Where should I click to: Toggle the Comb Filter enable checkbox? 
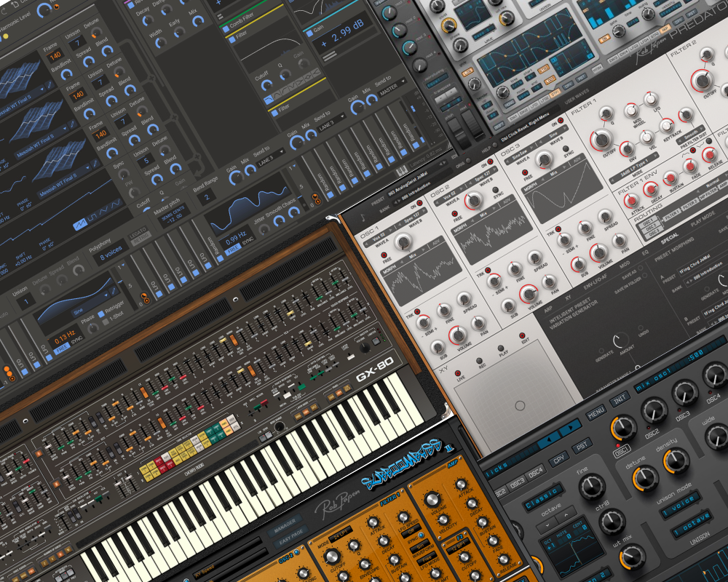[x=226, y=28]
